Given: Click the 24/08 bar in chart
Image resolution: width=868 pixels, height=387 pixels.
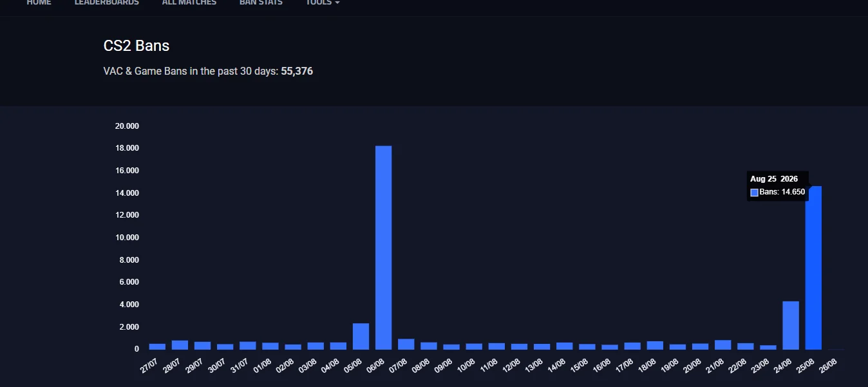Looking at the screenshot, I should coord(791,325).
